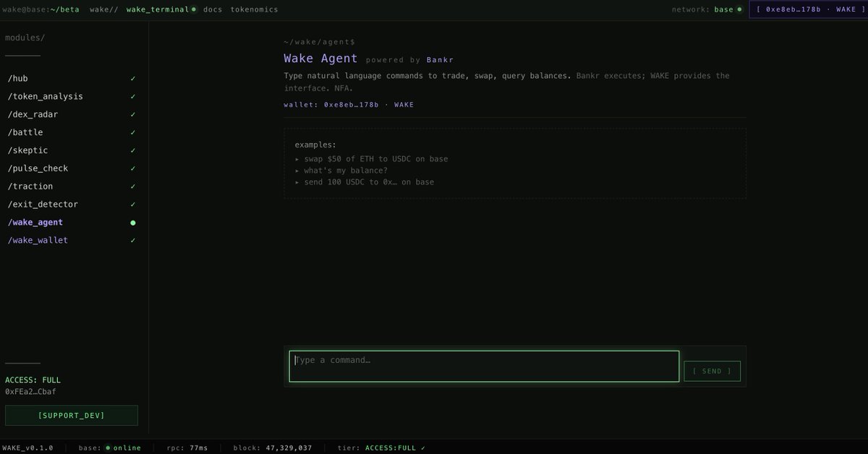Click the green active dot beside /wake_agent
Screen dimensions: 868x454
pos(132,223)
